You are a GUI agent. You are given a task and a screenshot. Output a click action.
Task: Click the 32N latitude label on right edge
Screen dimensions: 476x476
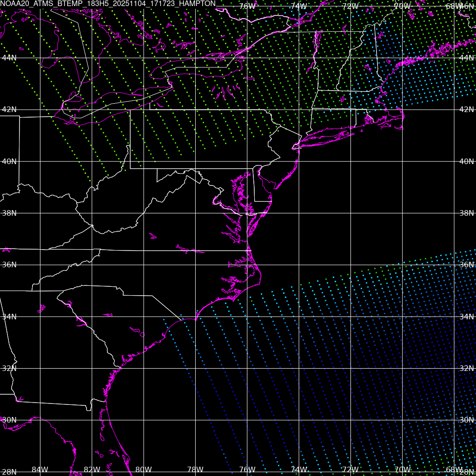pyautogui.click(x=466, y=368)
